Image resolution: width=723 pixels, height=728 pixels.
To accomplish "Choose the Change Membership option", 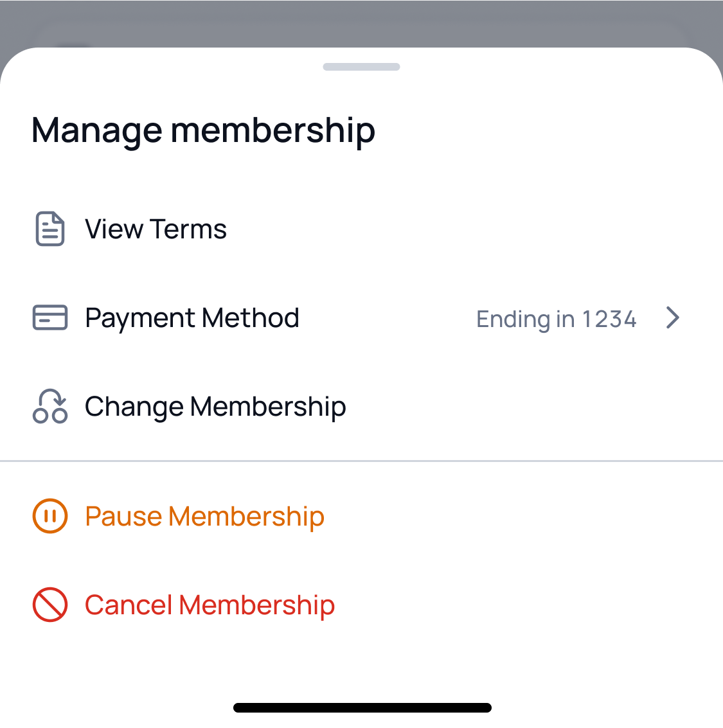I will 215,407.
